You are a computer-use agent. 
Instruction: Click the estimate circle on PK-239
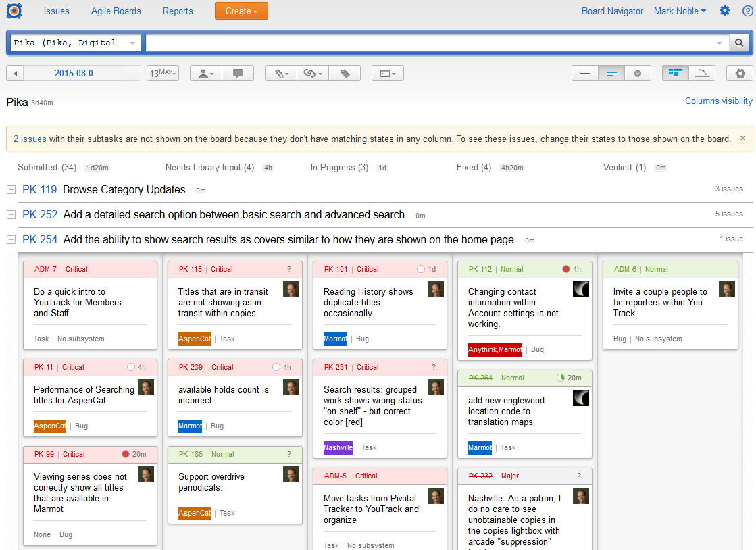[276, 367]
